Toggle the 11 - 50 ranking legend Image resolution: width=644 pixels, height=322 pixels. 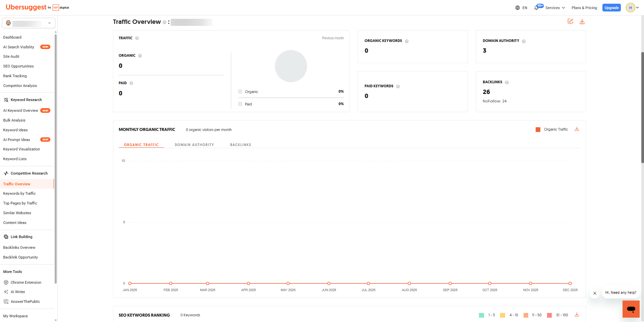pos(533,315)
